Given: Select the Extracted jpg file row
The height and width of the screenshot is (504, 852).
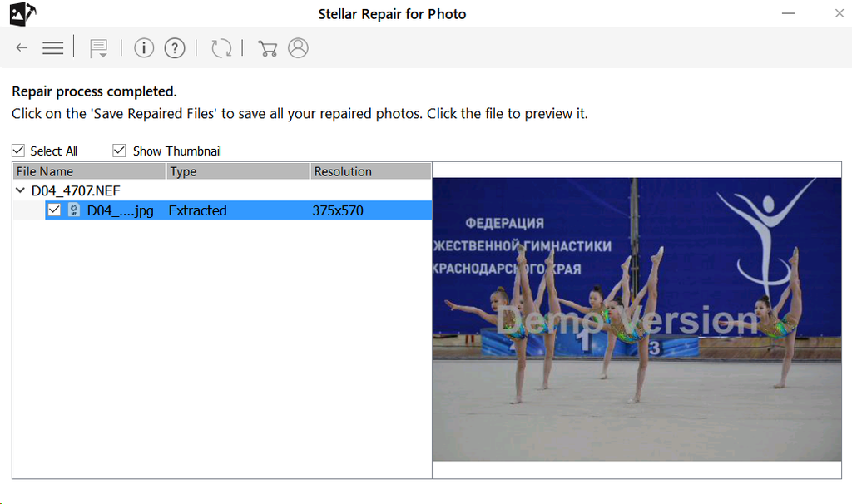Looking at the screenshot, I should pos(250,210).
